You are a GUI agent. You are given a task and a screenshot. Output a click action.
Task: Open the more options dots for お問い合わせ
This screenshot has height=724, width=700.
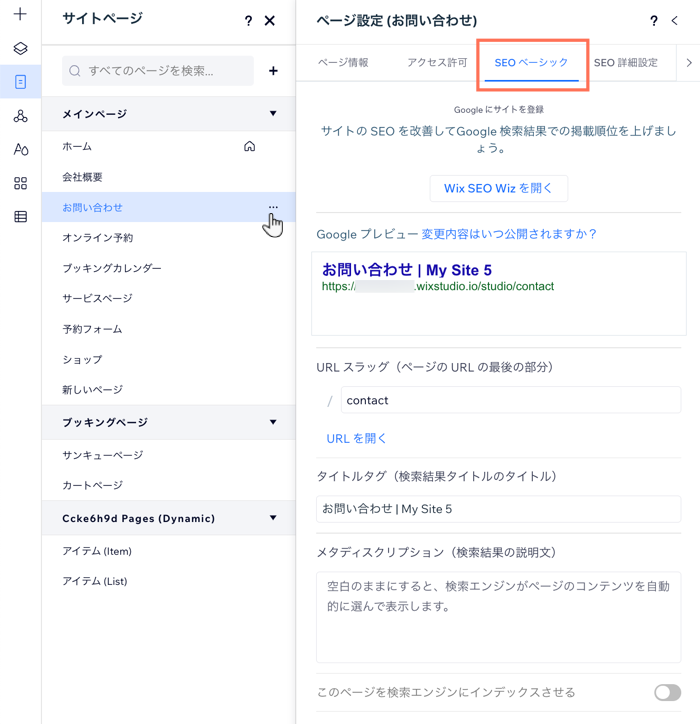(273, 207)
